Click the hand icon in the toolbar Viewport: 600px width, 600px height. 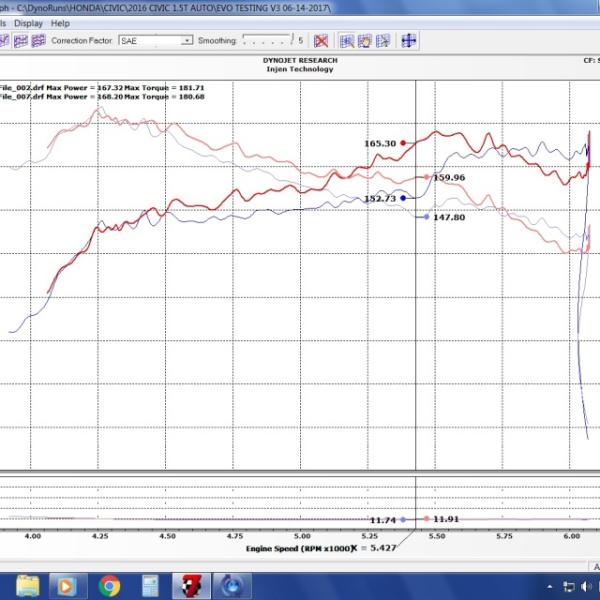365,41
